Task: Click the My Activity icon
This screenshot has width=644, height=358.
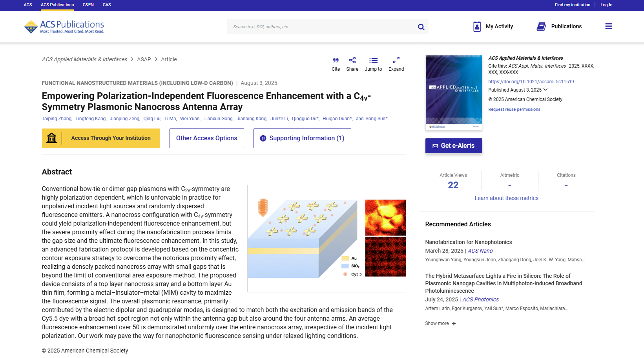Action: (477, 26)
